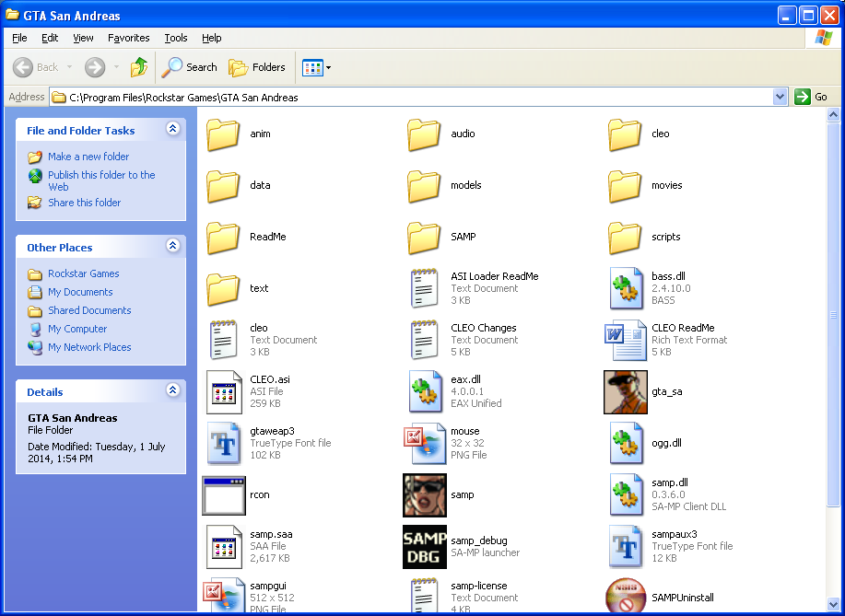Toggle the Folders pane button
This screenshot has width=845, height=616.
click(256, 67)
